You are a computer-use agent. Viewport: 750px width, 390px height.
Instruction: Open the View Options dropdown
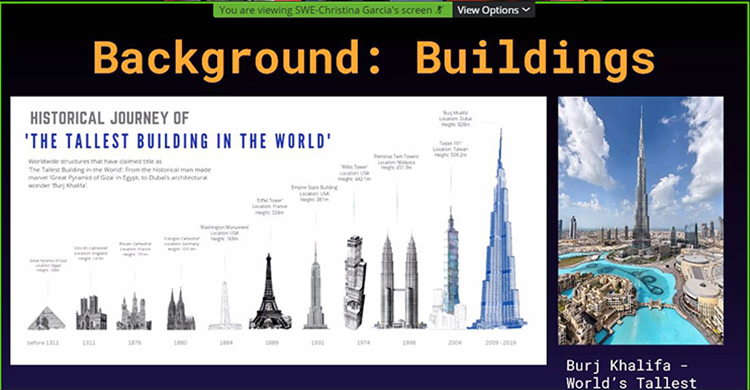pos(493,10)
